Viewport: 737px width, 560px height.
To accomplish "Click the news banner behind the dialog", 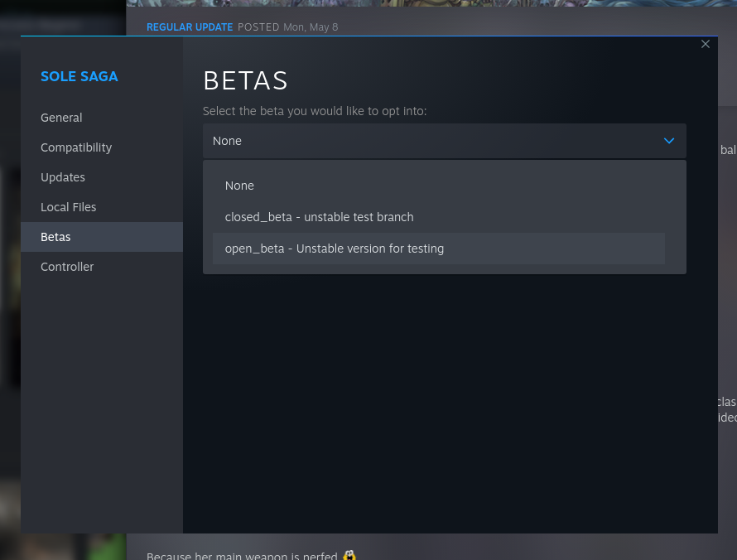I will tap(431, 7).
